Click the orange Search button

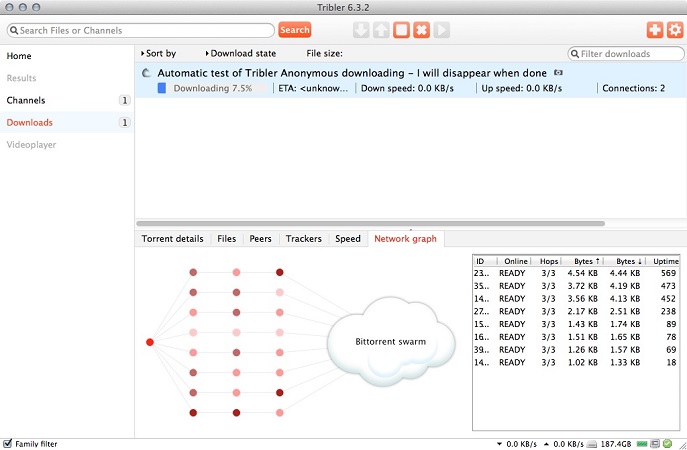pyautogui.click(x=294, y=30)
